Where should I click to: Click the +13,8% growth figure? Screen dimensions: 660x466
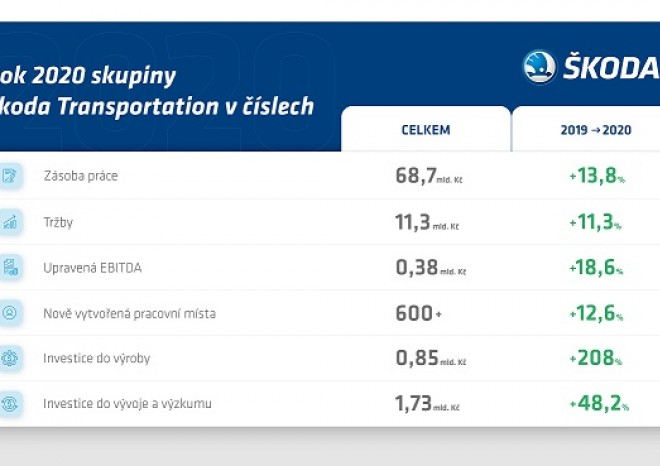(x=596, y=177)
